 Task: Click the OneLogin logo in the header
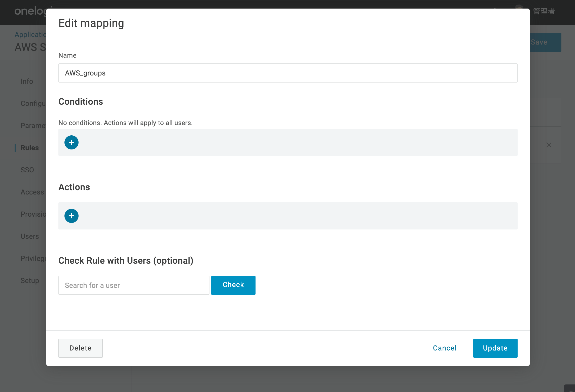(30, 11)
